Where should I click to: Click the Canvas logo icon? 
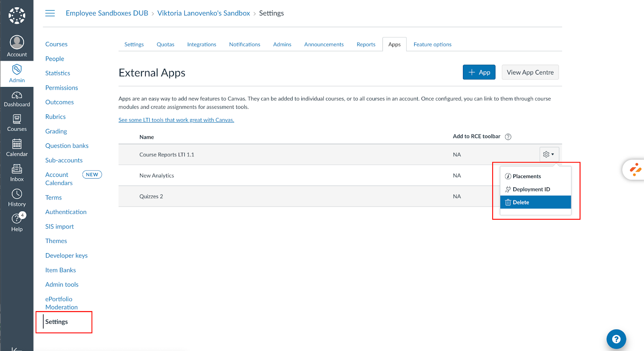(17, 16)
